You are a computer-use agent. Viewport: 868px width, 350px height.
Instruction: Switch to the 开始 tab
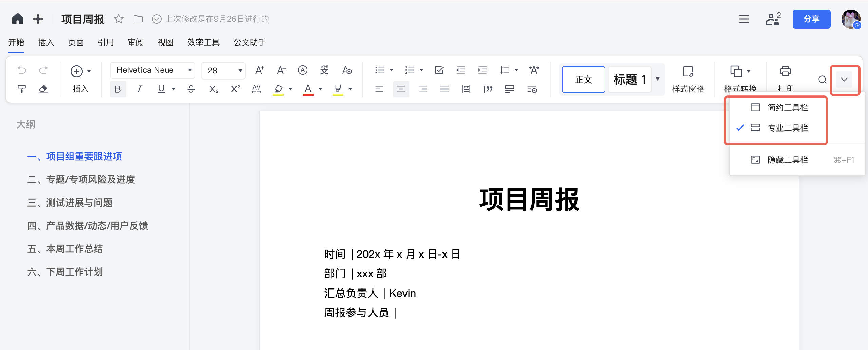(16, 42)
